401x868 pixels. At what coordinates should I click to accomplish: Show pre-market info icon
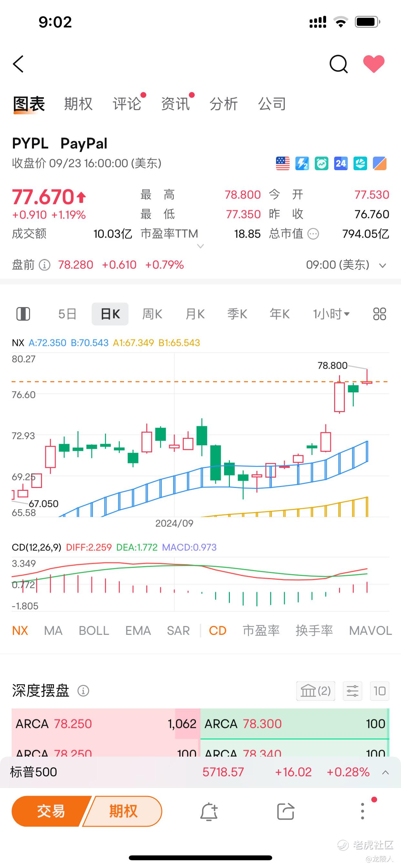point(45,265)
